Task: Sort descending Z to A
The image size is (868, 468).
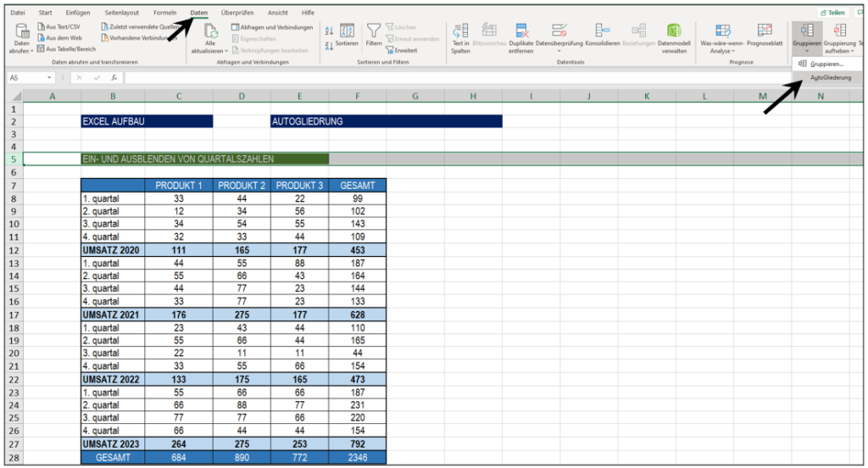Action: click(x=329, y=46)
